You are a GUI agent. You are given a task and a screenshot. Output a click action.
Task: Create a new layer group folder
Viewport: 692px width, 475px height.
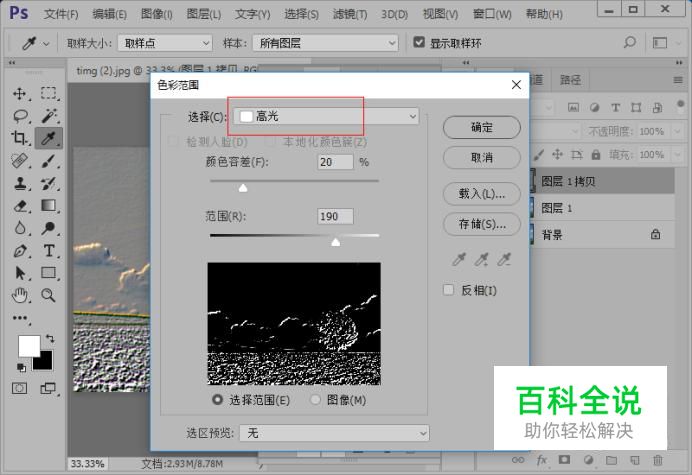[x=611, y=460]
